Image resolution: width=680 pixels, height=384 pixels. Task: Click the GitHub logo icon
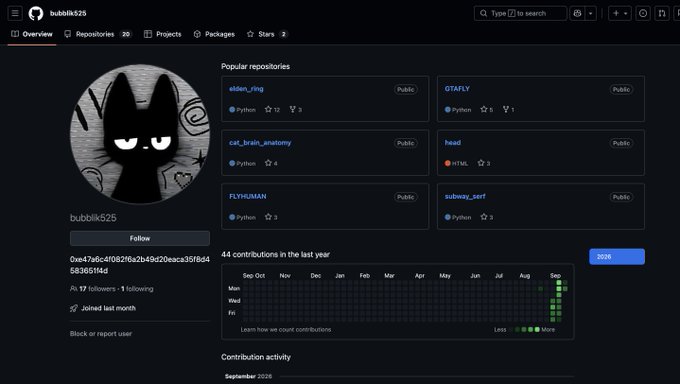click(x=36, y=13)
